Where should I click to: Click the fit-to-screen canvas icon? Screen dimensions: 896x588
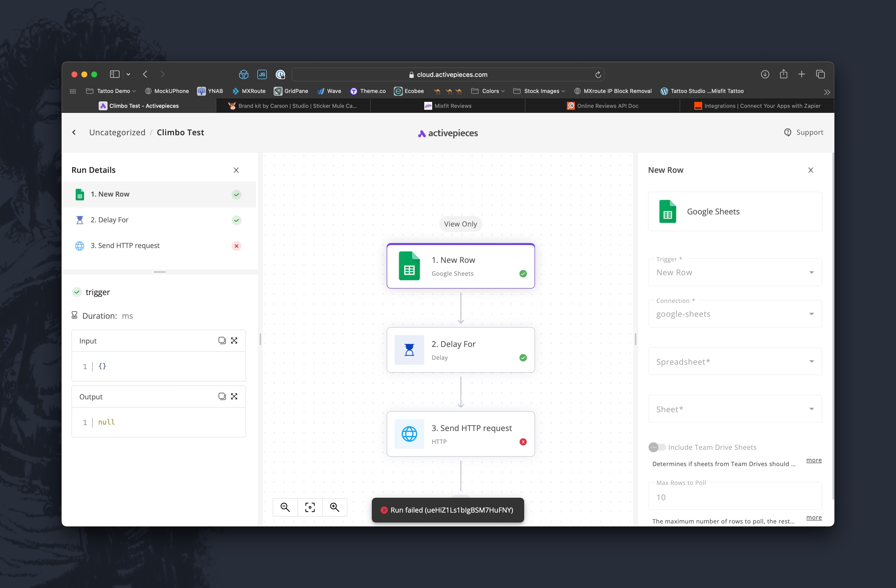310,507
